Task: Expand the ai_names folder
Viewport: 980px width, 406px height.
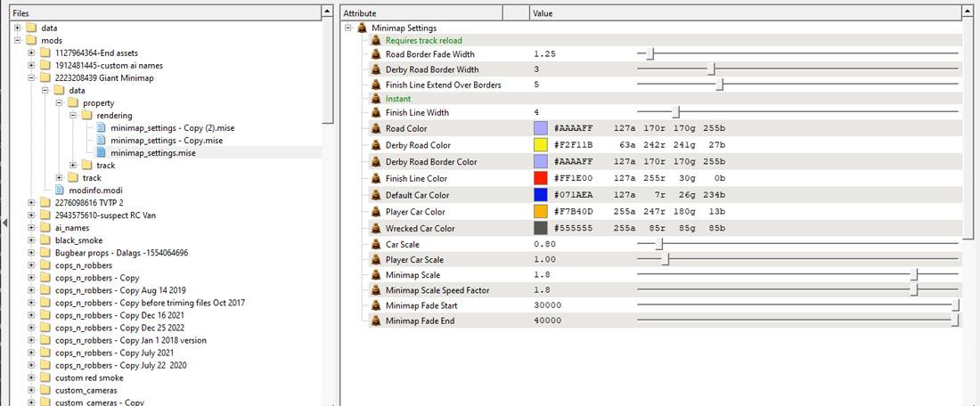Action: 32,228
